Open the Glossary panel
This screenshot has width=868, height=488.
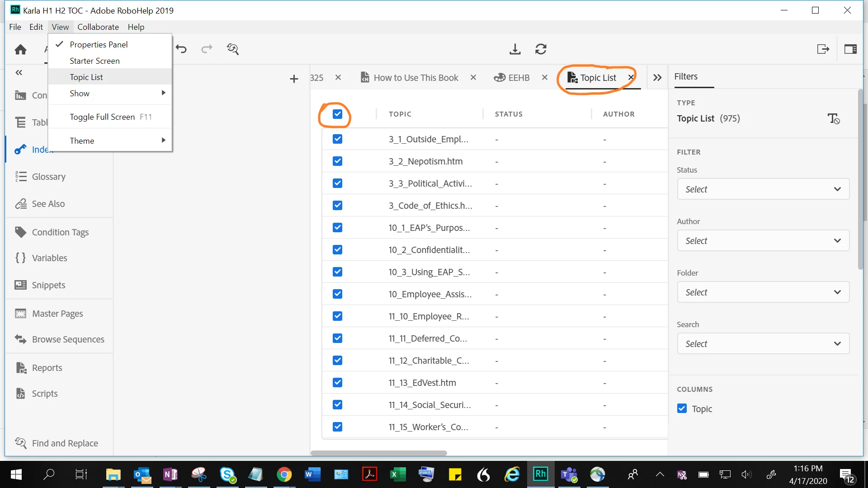(x=48, y=177)
